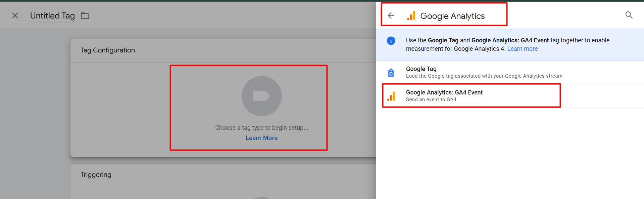Image resolution: width=644 pixels, height=199 pixels.
Task: Click 'Send an event to GA4' description
Action: (431, 99)
